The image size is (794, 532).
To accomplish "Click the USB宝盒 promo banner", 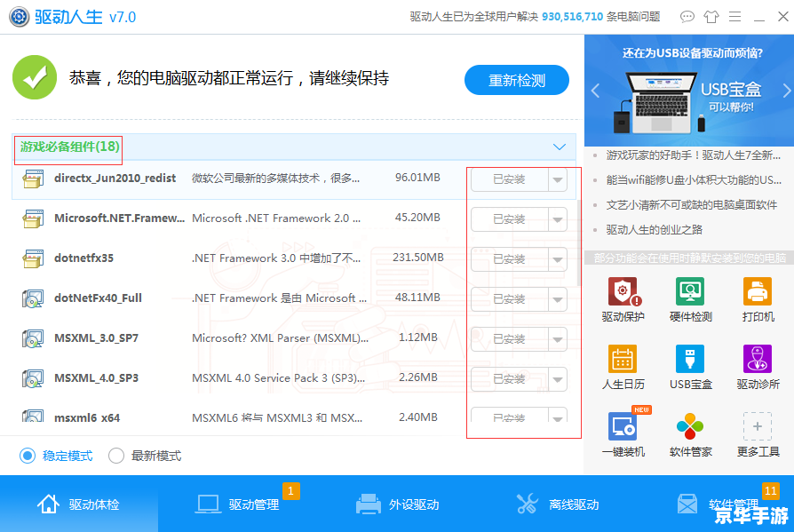I will click(x=689, y=91).
